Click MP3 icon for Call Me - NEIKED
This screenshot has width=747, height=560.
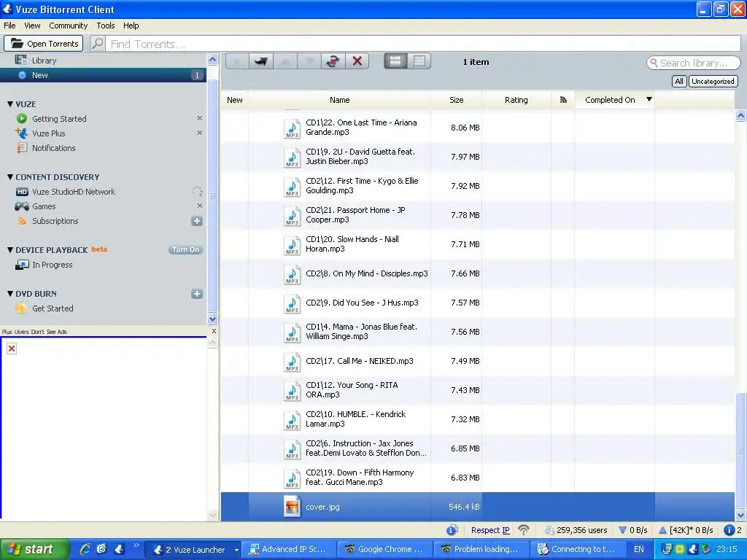[292, 362]
